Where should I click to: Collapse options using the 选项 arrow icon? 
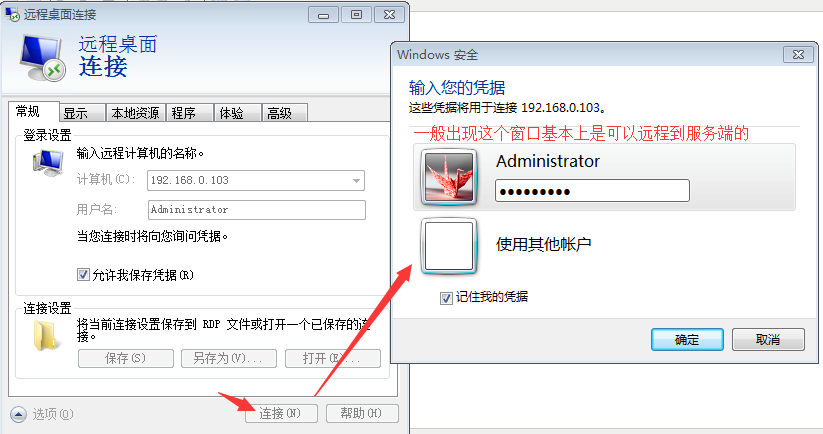coord(18,414)
